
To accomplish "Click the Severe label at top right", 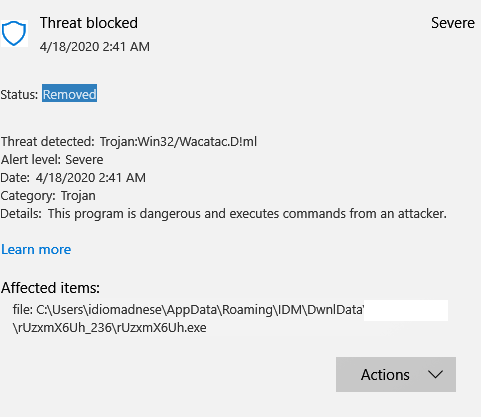I will [453, 23].
